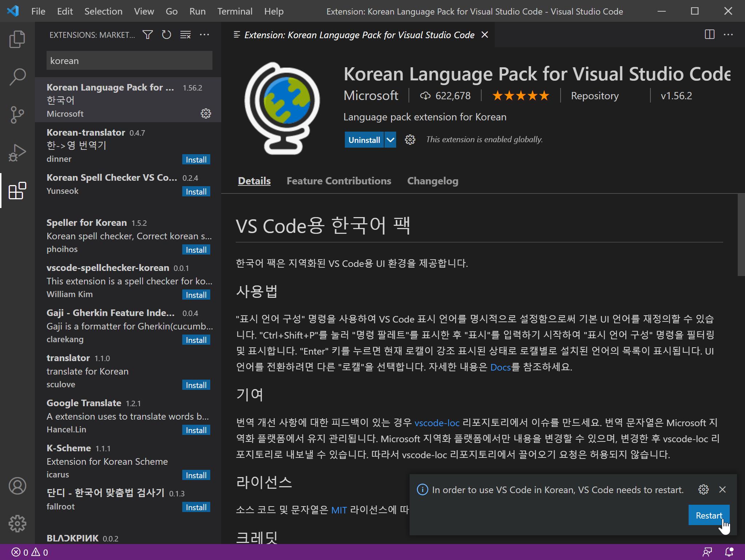Click the Restart button in notification

coord(709,515)
